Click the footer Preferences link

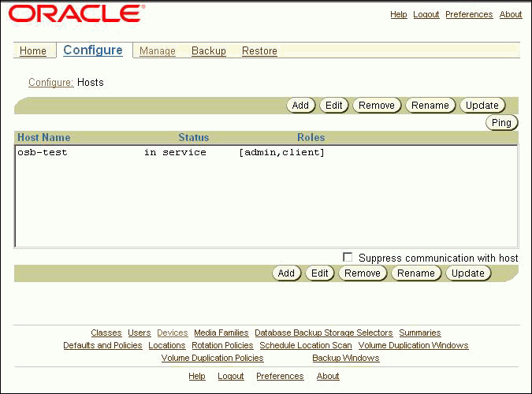[280, 377]
